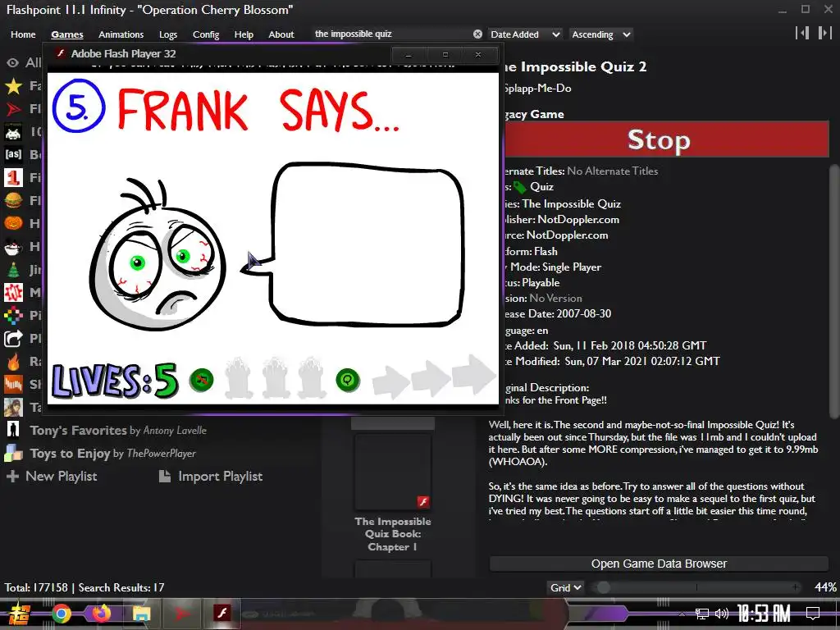The width and height of the screenshot is (840, 630).
Task: Click the network icon in system tray
Action: (702, 614)
